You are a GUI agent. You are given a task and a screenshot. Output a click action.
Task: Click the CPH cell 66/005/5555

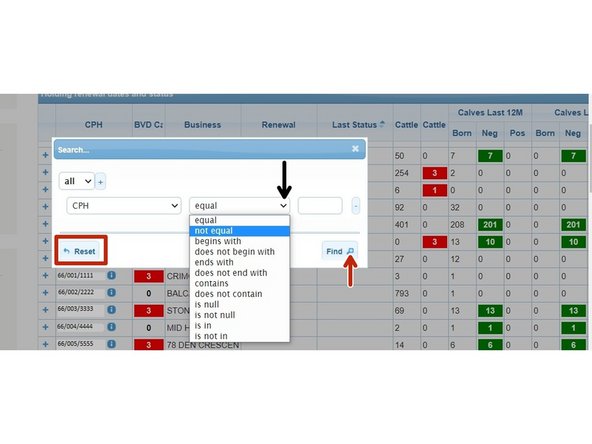tap(75, 344)
